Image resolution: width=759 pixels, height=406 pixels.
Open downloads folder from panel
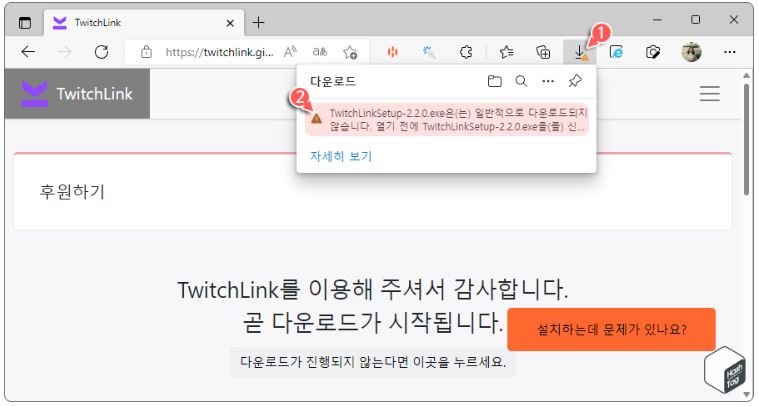click(494, 81)
